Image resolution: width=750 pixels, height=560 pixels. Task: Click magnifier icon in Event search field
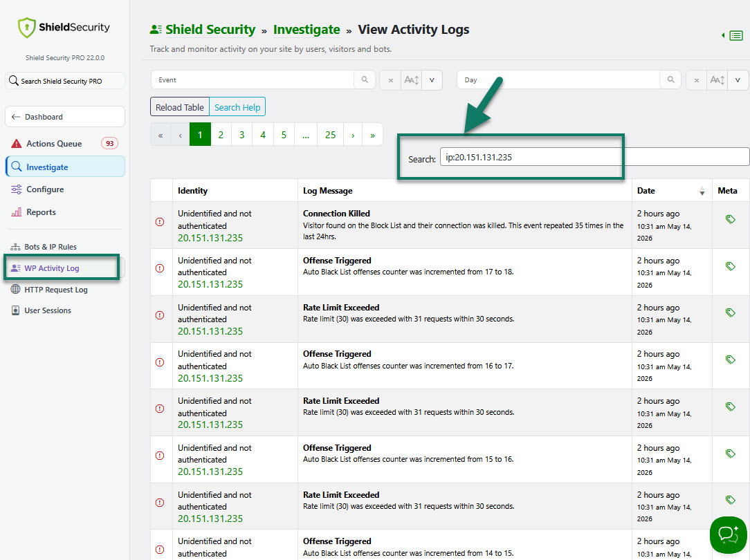(x=365, y=80)
